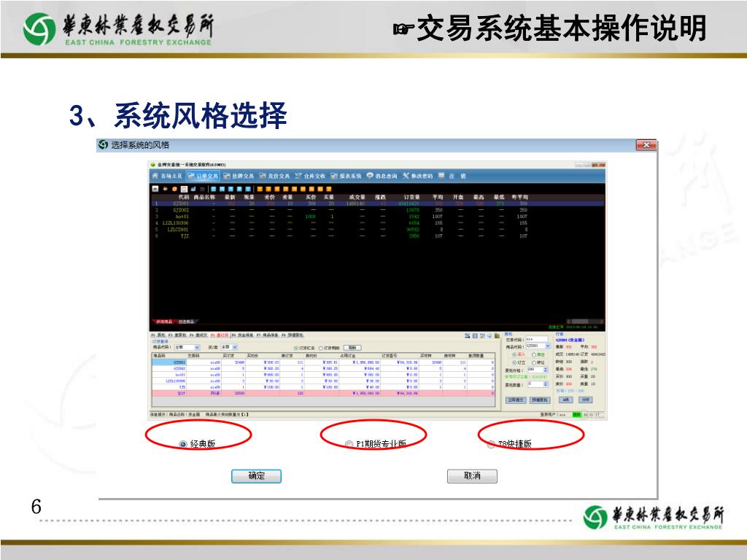Click the 分时 button in quote panel

click(x=586, y=400)
